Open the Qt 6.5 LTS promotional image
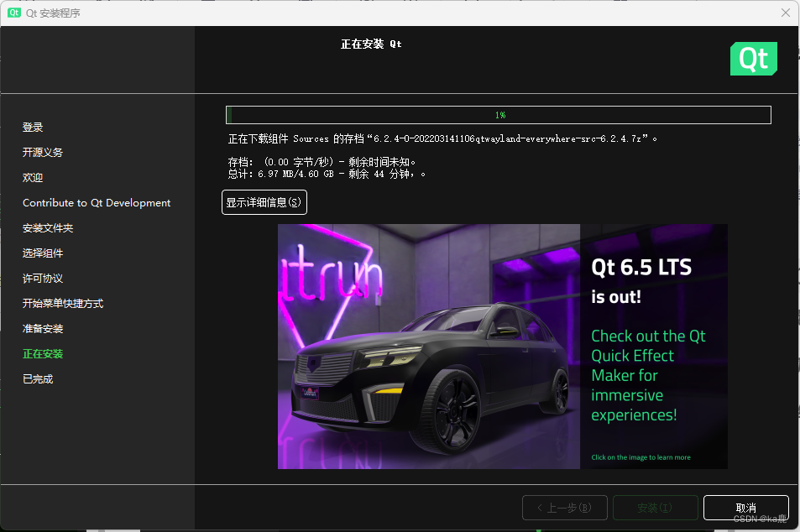Image resolution: width=800 pixels, height=532 pixels. [x=503, y=347]
